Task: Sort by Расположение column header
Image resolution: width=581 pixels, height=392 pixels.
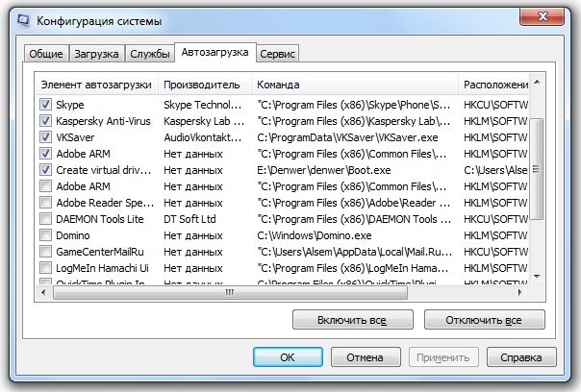Action: click(x=495, y=85)
